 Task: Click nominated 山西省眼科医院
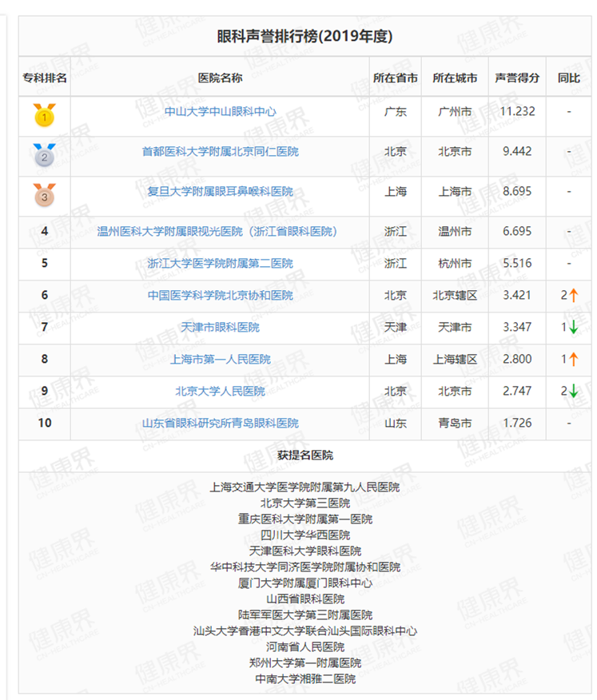[305, 599]
